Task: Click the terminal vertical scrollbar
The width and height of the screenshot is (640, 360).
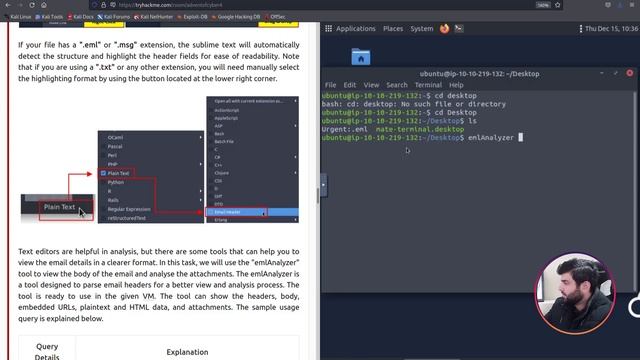Action: (x=635, y=191)
